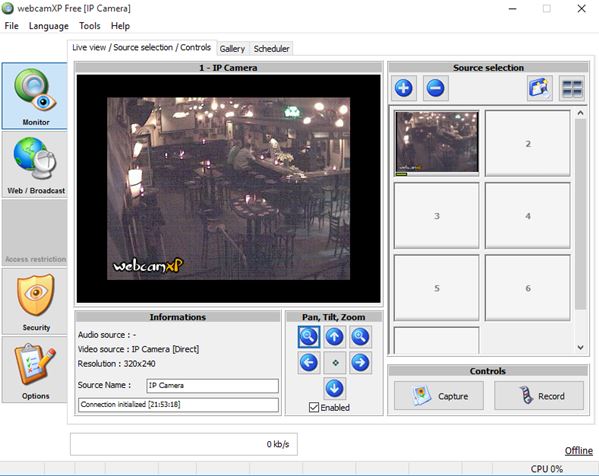Open the Monitor section
Screen dimensions: 599x476
click(35, 96)
